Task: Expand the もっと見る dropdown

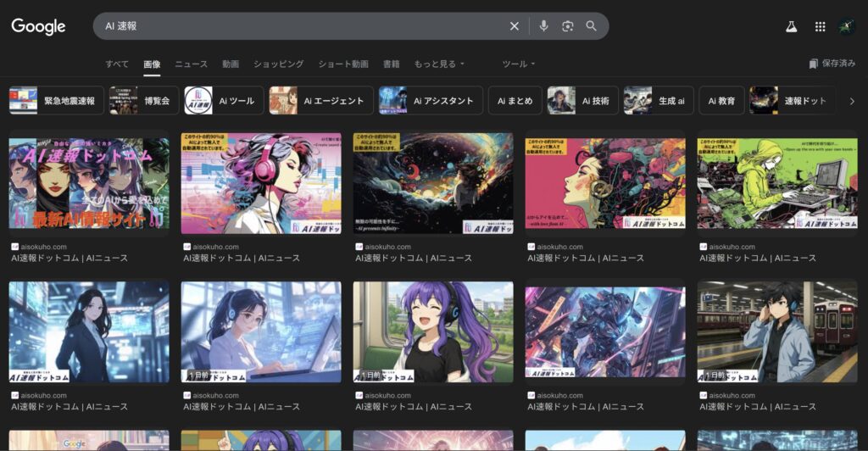Action: pyautogui.click(x=438, y=64)
